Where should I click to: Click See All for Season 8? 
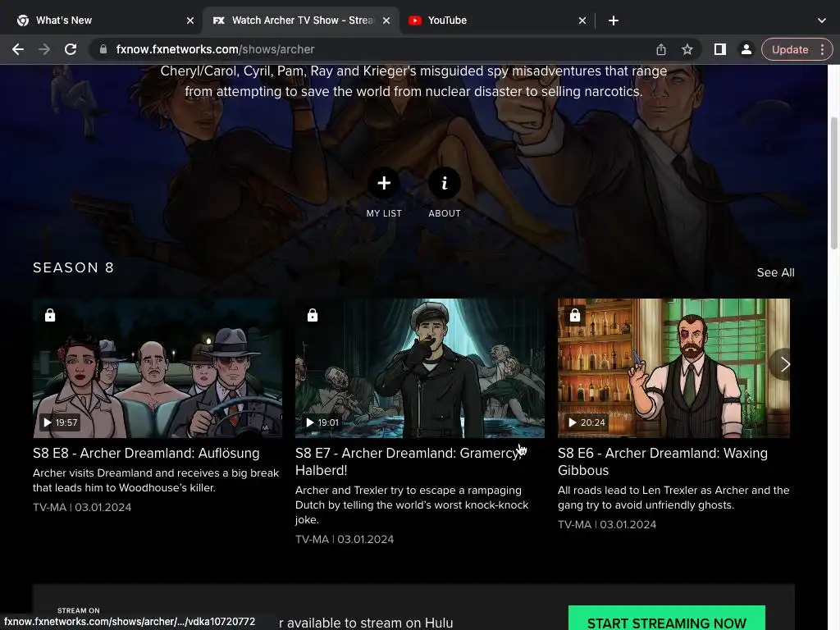tap(775, 272)
